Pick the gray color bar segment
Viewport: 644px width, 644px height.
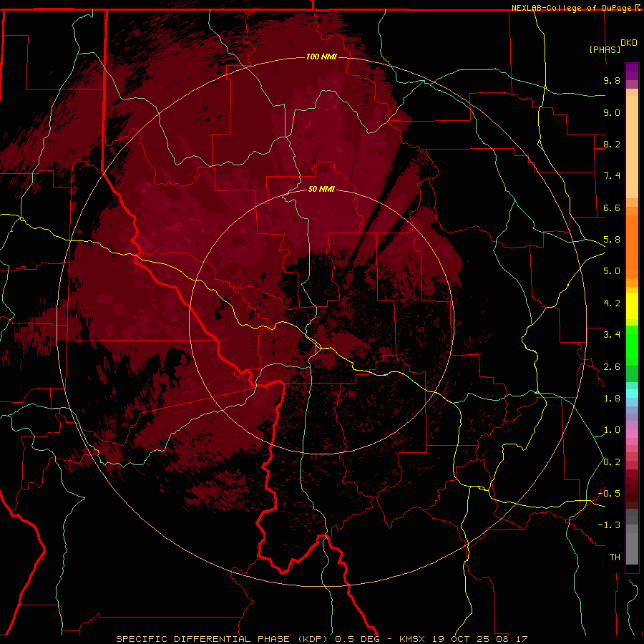coord(632,536)
